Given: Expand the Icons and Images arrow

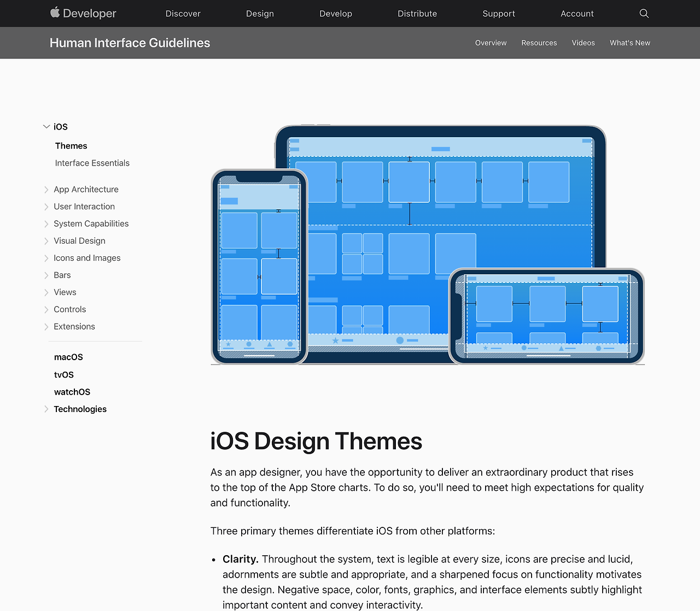Looking at the screenshot, I should (46, 258).
